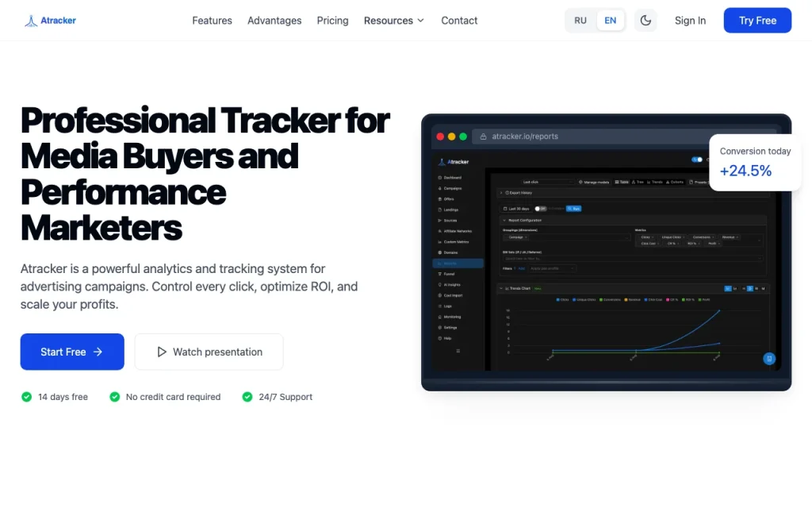The height and width of the screenshot is (508, 812).
Task: Switch to the Trends view tab in preview
Action: [654, 182]
